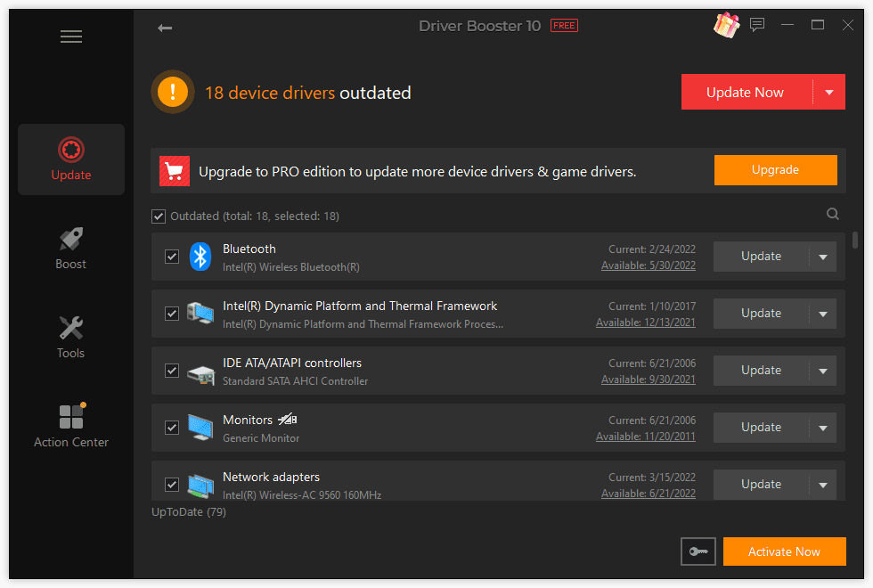Untick the Network adapters checkbox

(172, 485)
